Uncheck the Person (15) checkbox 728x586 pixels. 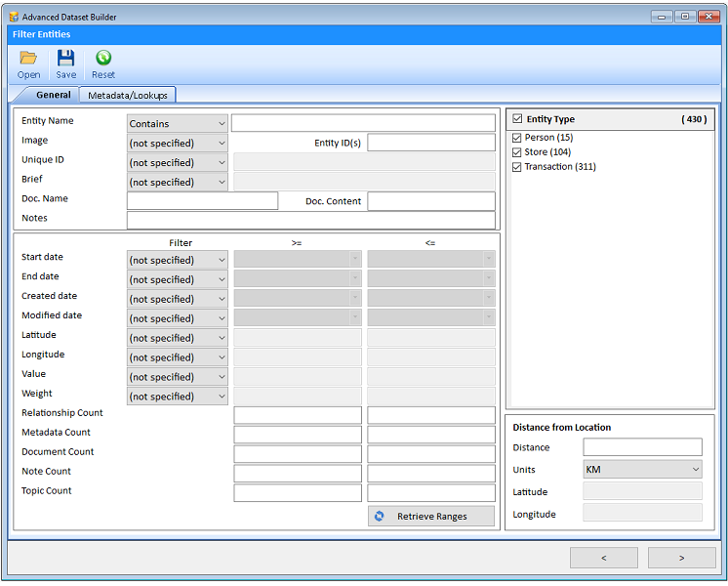pos(517,138)
